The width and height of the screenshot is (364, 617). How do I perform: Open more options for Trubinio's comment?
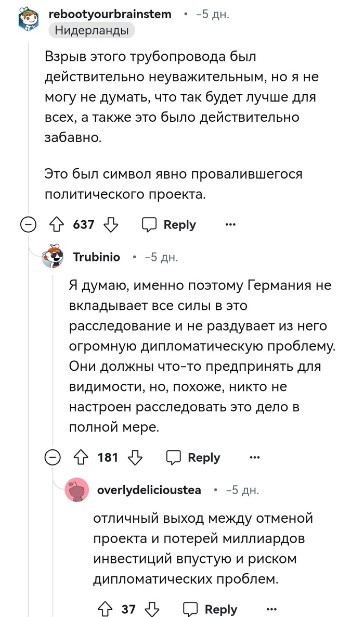pyautogui.click(x=254, y=458)
